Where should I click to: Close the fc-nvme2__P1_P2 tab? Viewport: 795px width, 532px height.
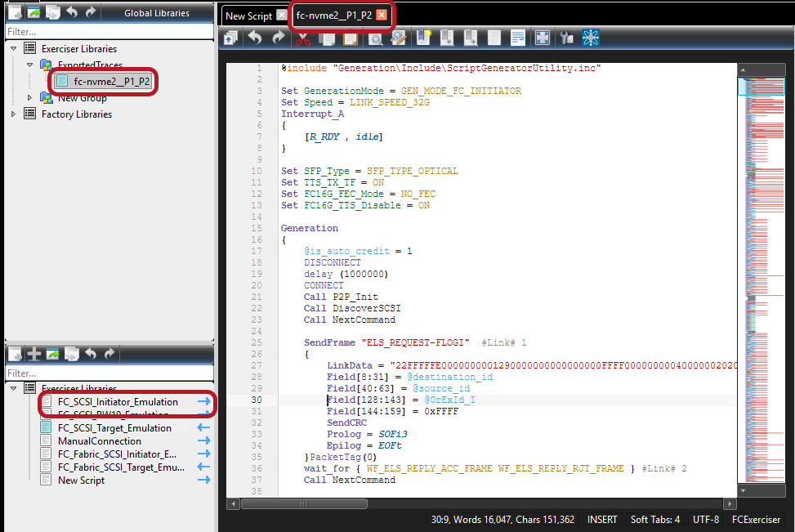coord(382,16)
